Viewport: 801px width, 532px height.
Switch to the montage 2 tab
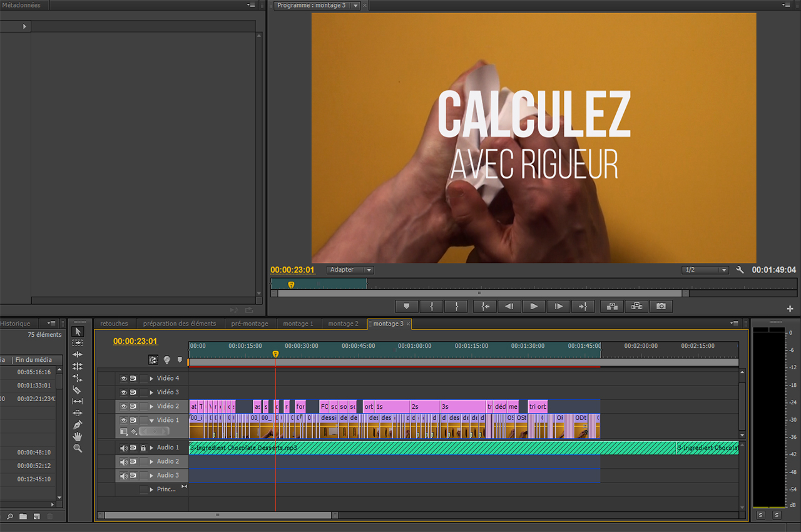(x=344, y=324)
